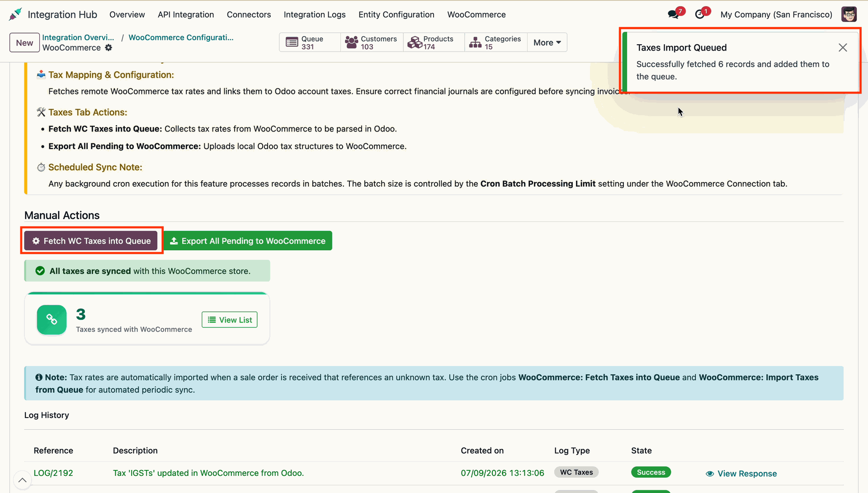868x493 pixels.
Task: Click the Manual Actions heading
Action: click(62, 216)
